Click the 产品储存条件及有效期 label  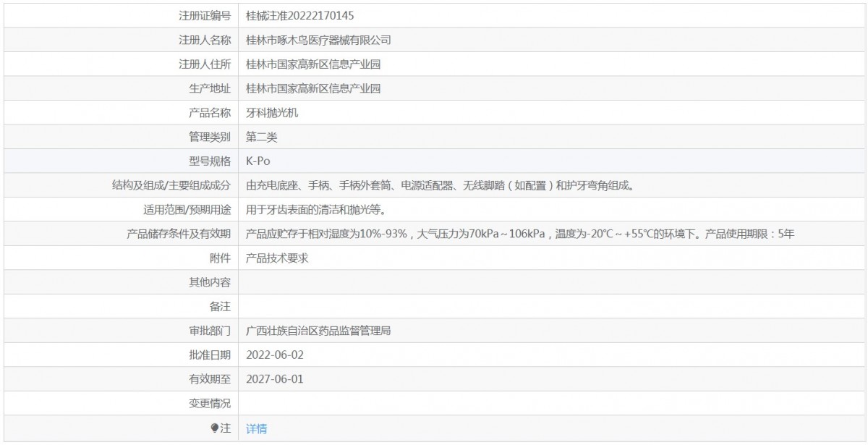179,234
